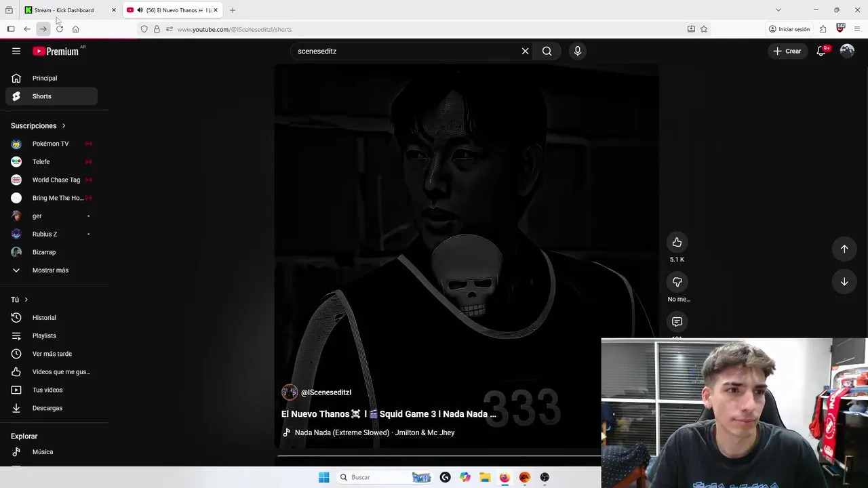Go to the previous Short with up arrow
The height and width of the screenshot is (488, 868).
(844, 249)
